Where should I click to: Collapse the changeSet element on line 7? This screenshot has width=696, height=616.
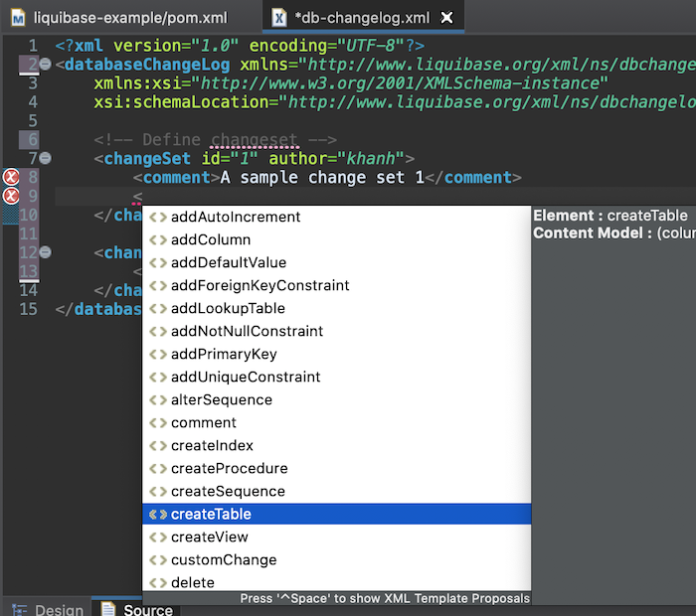[45, 158]
